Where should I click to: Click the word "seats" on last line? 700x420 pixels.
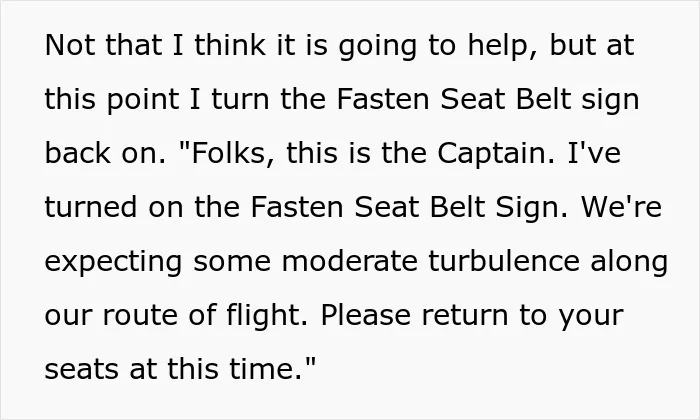pyautogui.click(x=82, y=369)
